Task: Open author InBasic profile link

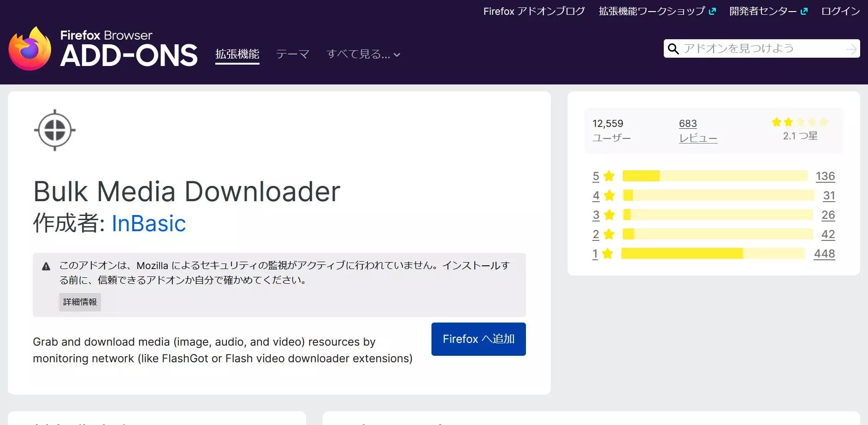Action: [x=148, y=223]
